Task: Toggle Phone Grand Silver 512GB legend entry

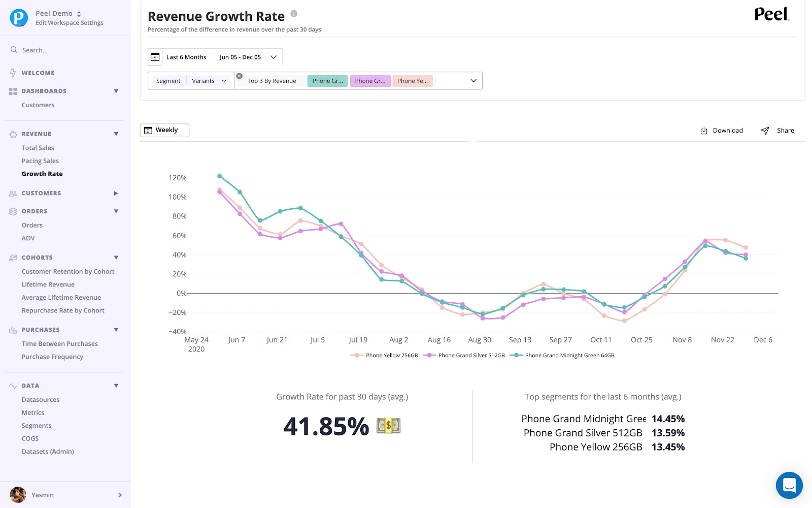Action: pyautogui.click(x=464, y=356)
